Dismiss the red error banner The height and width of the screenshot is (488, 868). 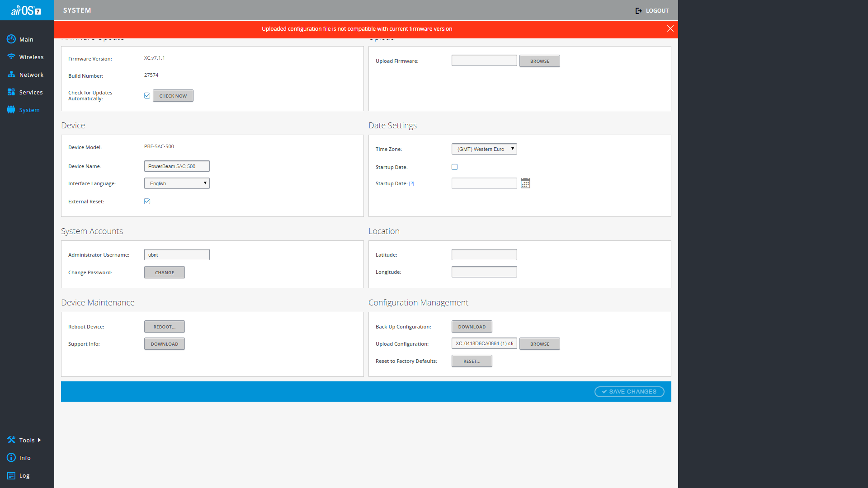tap(670, 28)
